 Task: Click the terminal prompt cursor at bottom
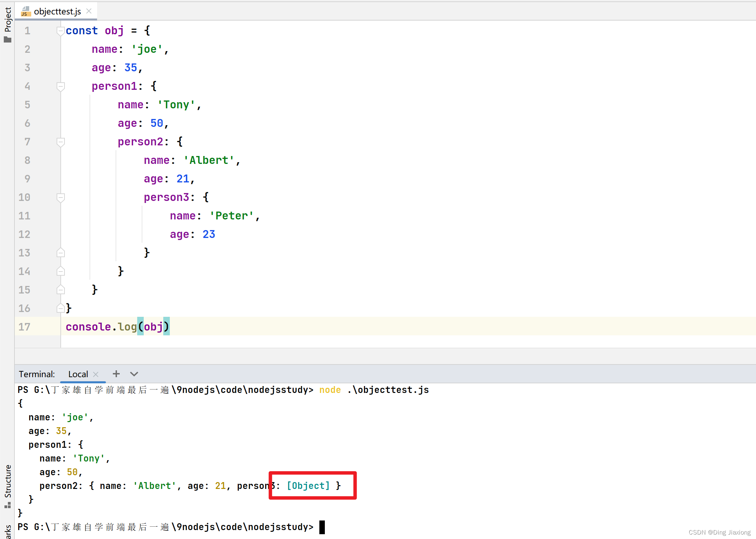click(322, 527)
